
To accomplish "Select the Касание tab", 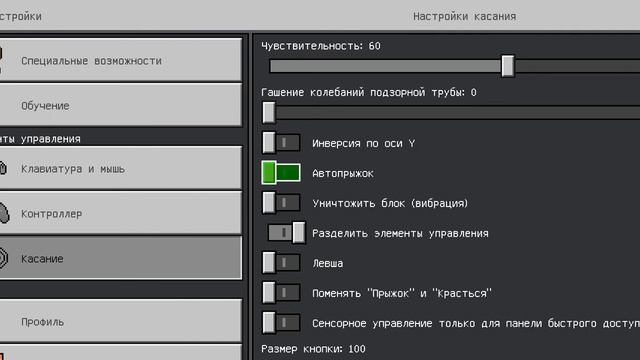I will click(120, 258).
